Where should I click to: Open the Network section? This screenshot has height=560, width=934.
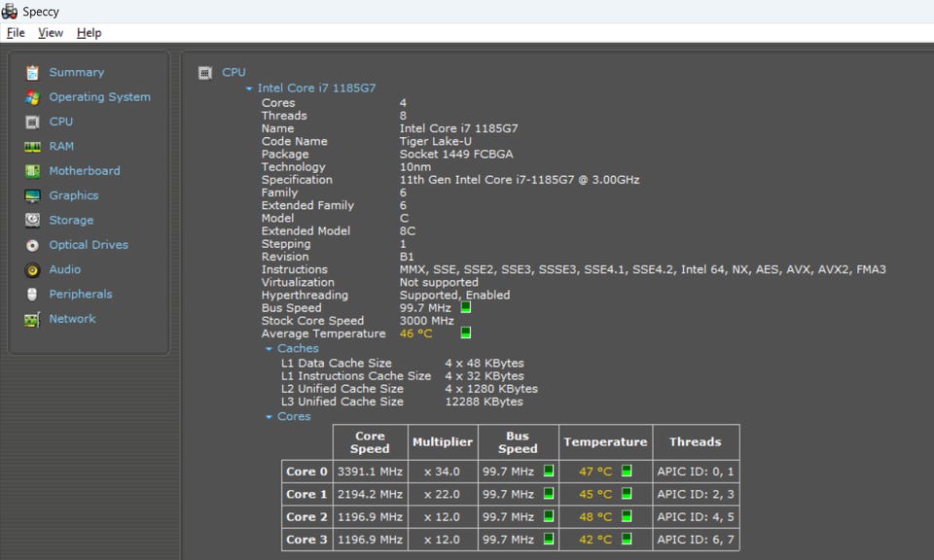72,318
